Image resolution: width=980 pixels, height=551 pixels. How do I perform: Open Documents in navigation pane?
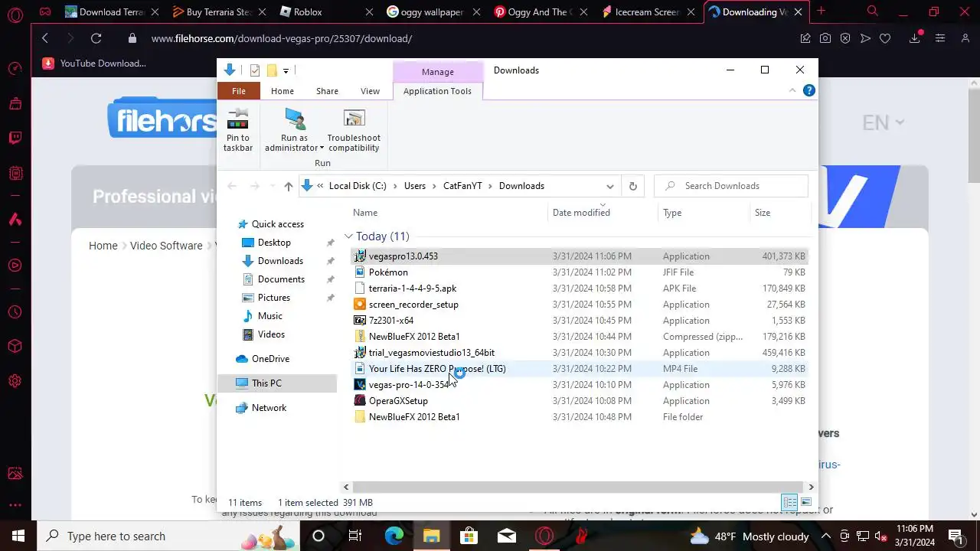click(281, 279)
